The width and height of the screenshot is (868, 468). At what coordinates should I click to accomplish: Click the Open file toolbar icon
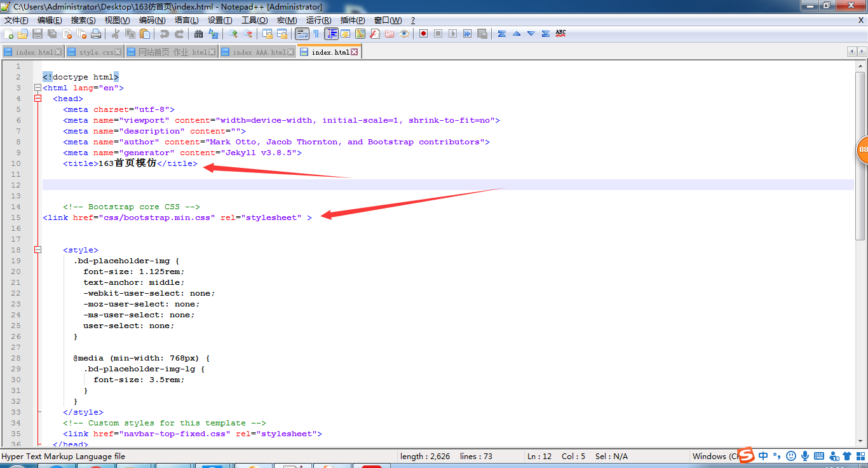pyautogui.click(x=22, y=34)
